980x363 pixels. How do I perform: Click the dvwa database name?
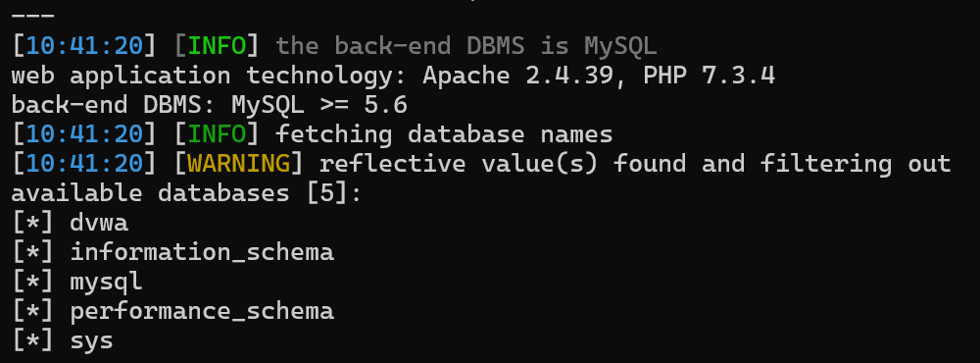(x=99, y=223)
